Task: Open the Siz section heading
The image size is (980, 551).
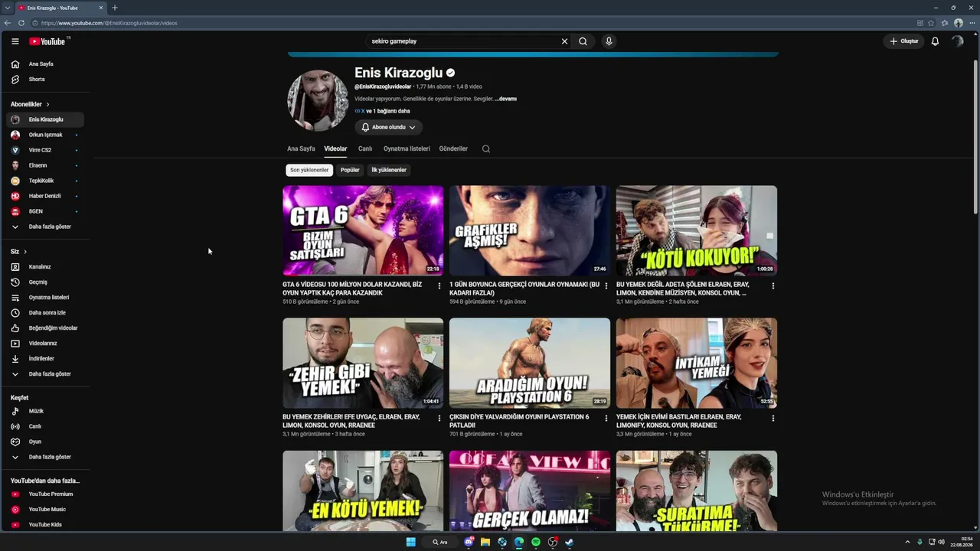Action: click(18, 252)
